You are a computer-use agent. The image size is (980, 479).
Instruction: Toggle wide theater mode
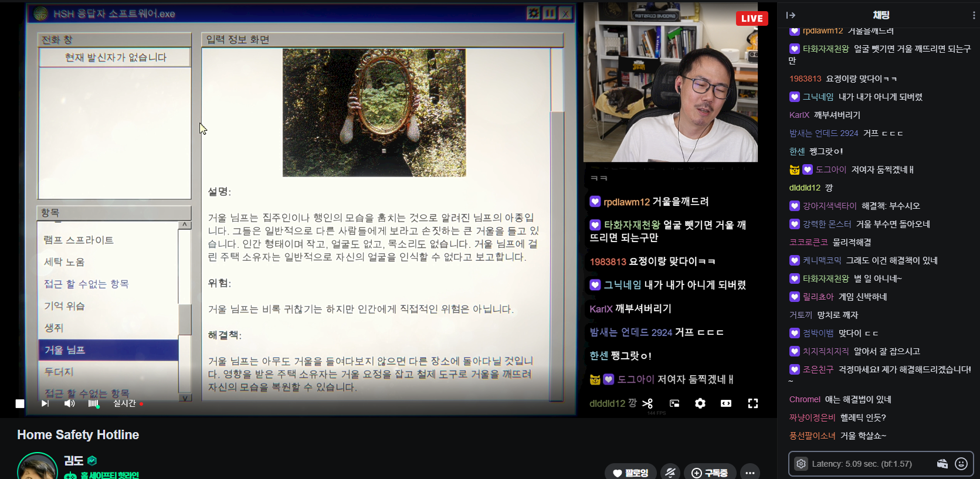point(726,403)
